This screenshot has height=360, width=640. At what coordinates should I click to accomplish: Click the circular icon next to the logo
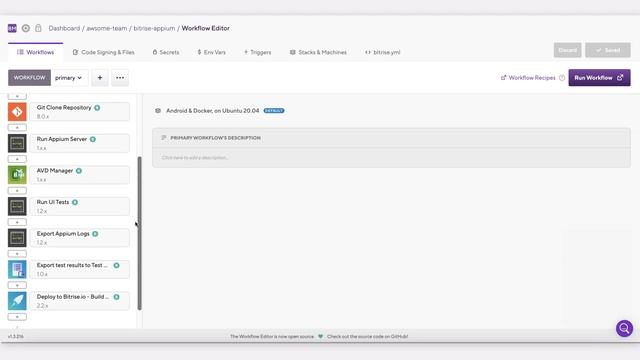point(26,28)
